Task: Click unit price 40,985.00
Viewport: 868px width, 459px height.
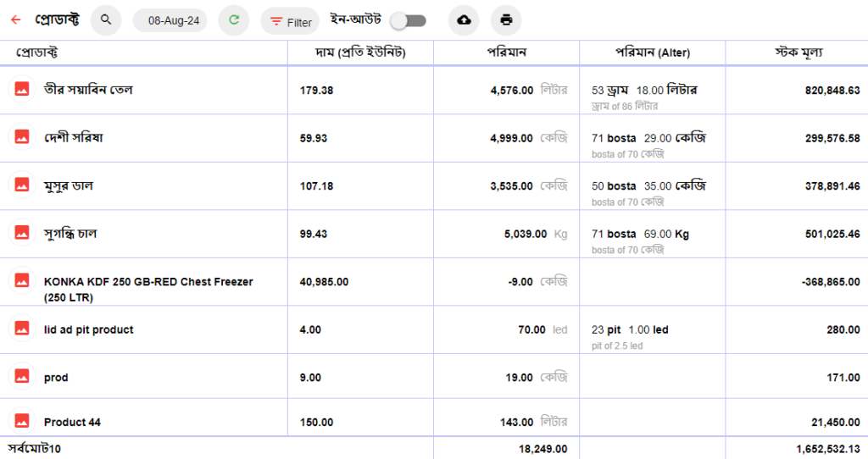Action: 324,282
